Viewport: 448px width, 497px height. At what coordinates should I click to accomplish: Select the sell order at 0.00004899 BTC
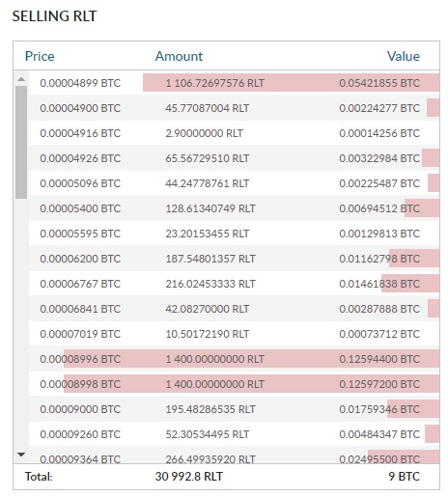pos(235,83)
